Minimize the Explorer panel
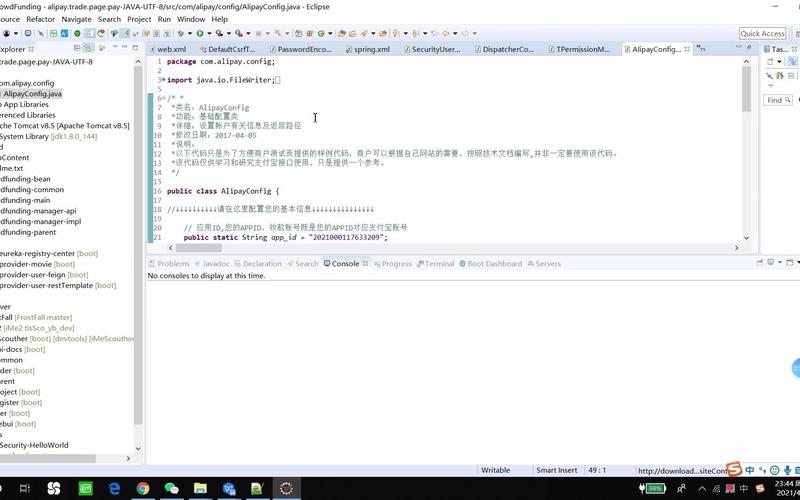 tap(124, 47)
